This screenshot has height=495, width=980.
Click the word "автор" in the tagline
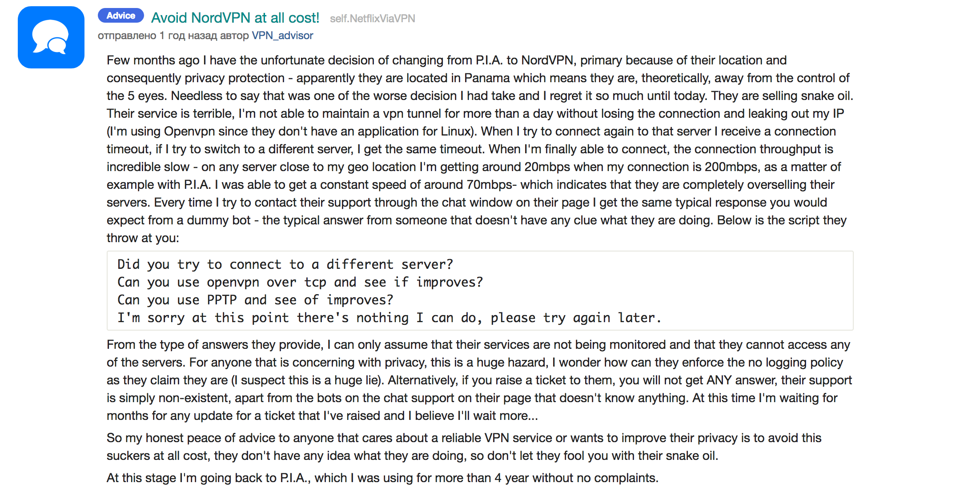coord(234,36)
